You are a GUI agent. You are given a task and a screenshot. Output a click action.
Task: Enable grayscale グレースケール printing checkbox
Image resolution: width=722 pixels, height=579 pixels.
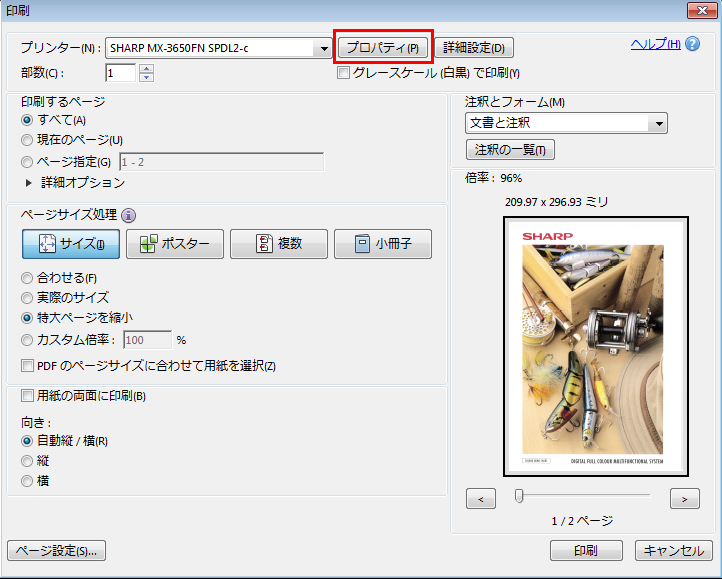pos(343,73)
